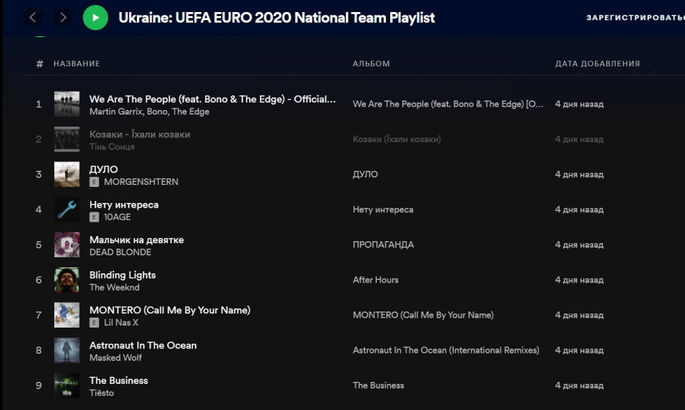Click the Astronaut In The Ocean cover
This screenshot has width=685, height=410.
67,350
